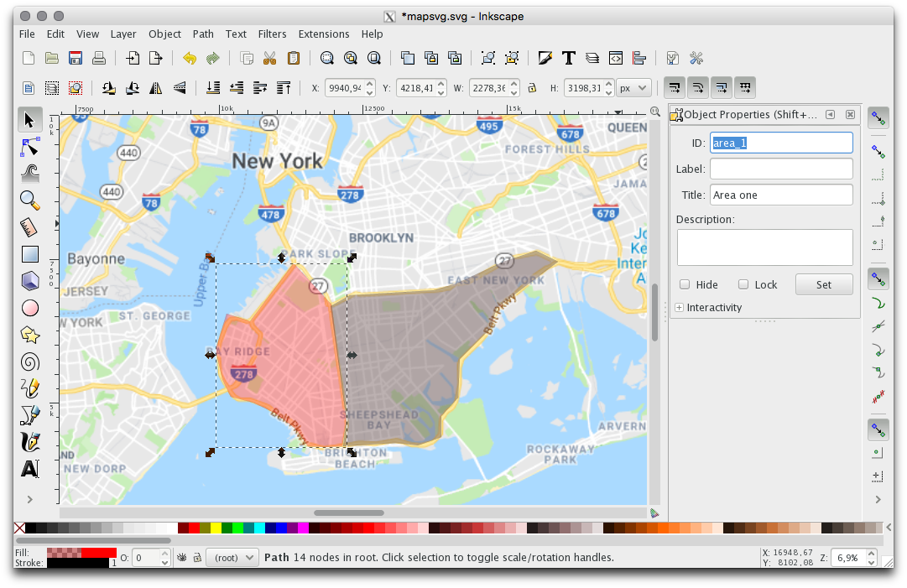Open the Filters menu
This screenshot has height=588, width=907.
coord(272,34)
